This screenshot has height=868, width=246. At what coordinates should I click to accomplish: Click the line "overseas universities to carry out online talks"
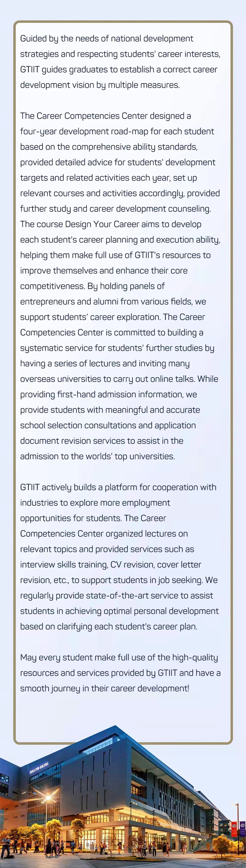pos(119,379)
